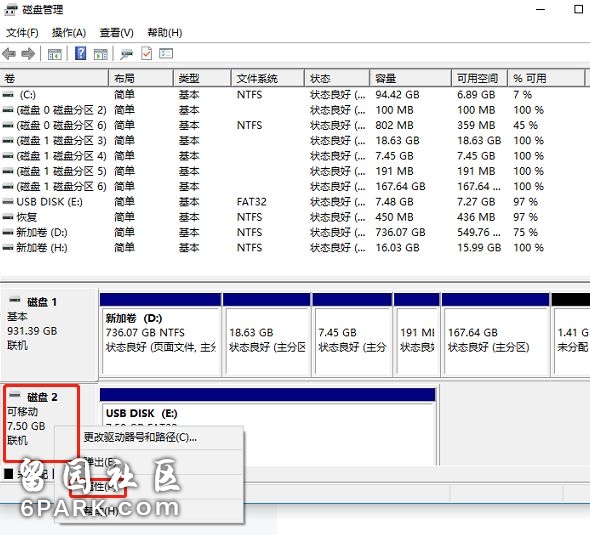The height and width of the screenshot is (535, 590).
Task: Click the toolbar icon right of the Help icon
Action: tap(101, 54)
